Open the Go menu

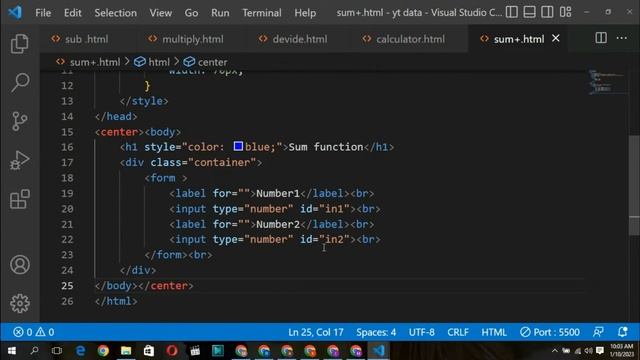click(191, 13)
